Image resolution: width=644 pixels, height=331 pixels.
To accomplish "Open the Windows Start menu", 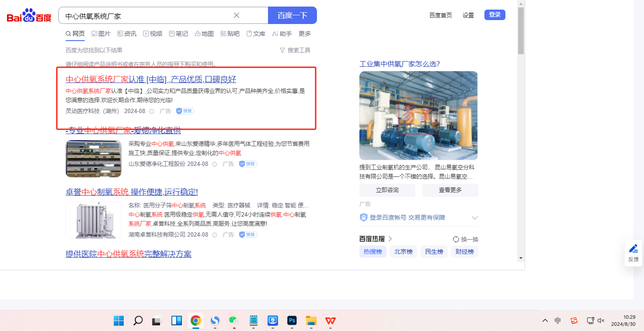I will pos(118,321).
